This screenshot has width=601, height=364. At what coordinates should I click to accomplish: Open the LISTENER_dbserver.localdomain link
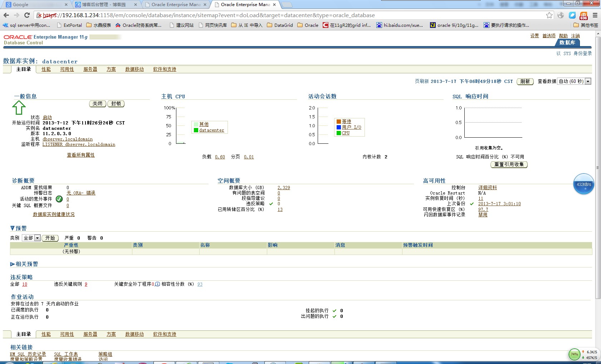click(79, 144)
